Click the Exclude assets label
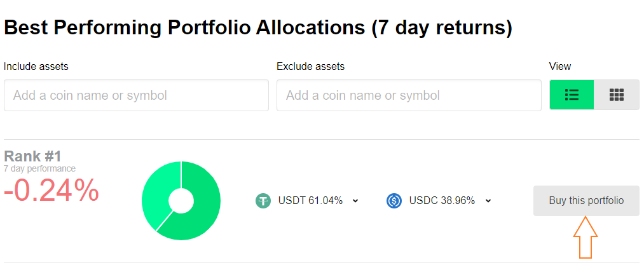 pyautogui.click(x=310, y=66)
